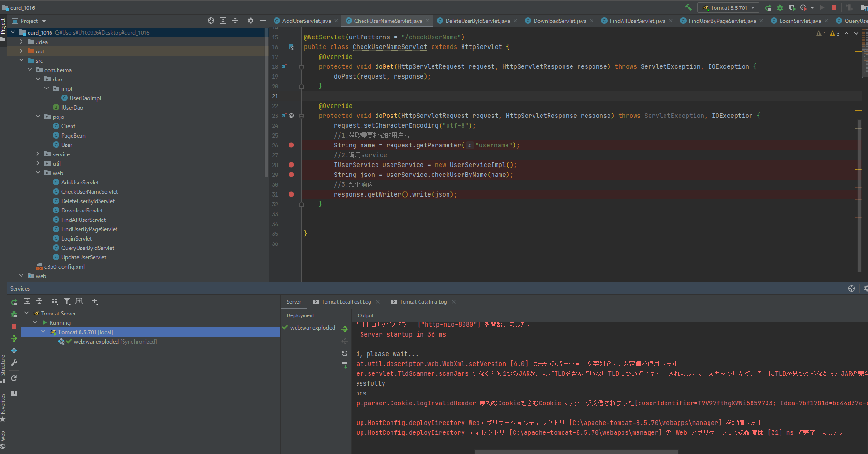Switch to the DeleteUserByIdServlet.java tab
The height and width of the screenshot is (454, 868).
[x=477, y=21]
